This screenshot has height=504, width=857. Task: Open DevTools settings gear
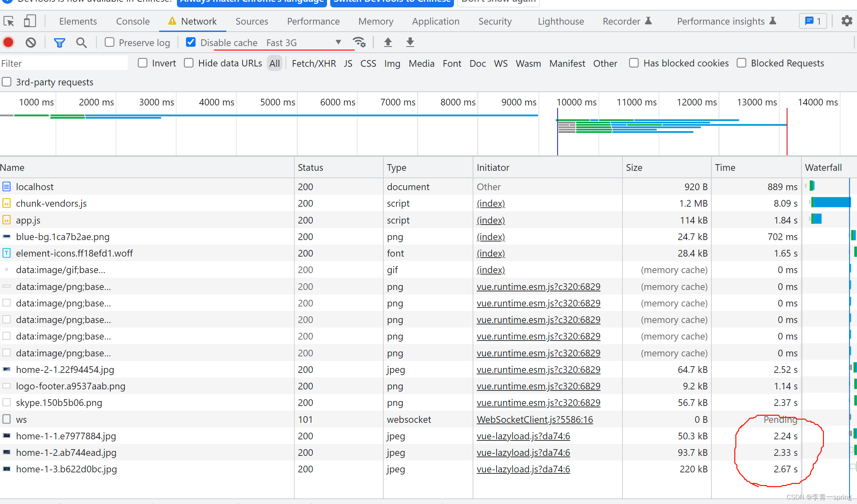846,21
